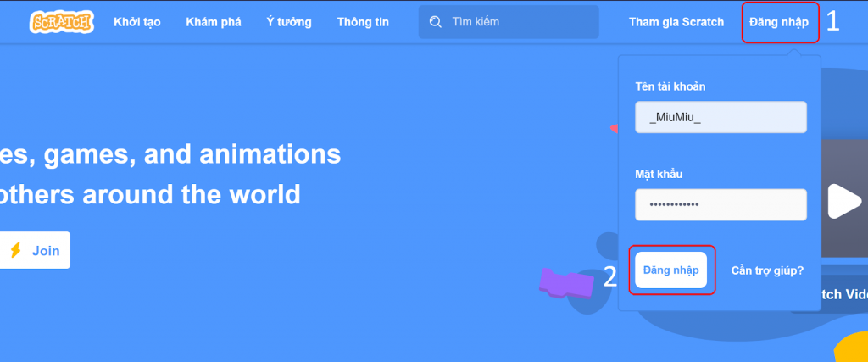The width and height of the screenshot is (868, 362).
Task: Click the Tên tài khoản username field
Action: pos(721,117)
